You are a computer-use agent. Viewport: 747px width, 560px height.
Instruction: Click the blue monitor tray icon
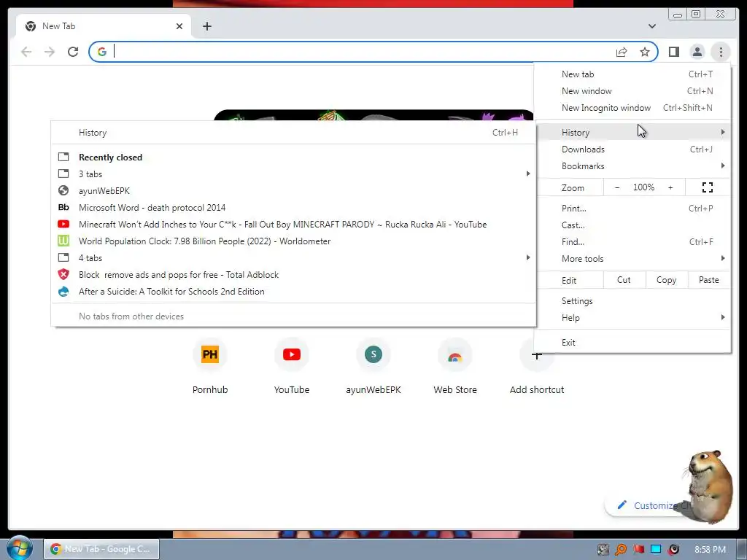point(656,550)
